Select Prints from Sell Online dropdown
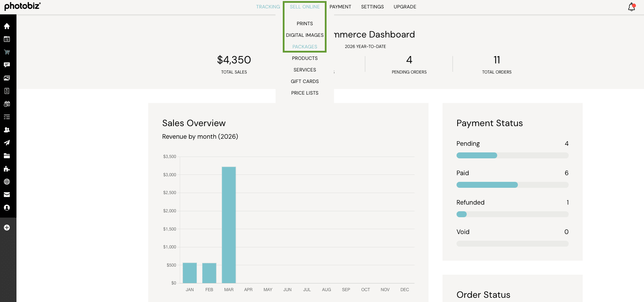The image size is (644, 302). [x=305, y=23]
